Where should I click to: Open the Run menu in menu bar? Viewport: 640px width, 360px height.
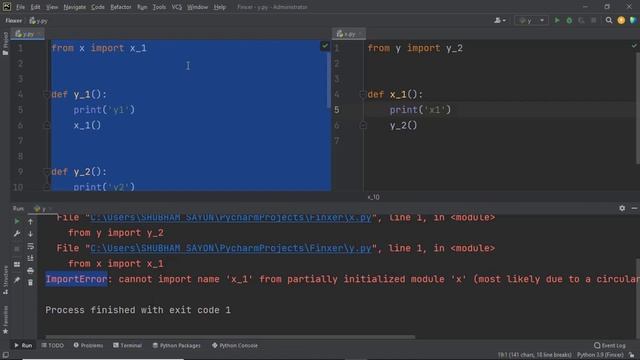pyautogui.click(x=142, y=7)
